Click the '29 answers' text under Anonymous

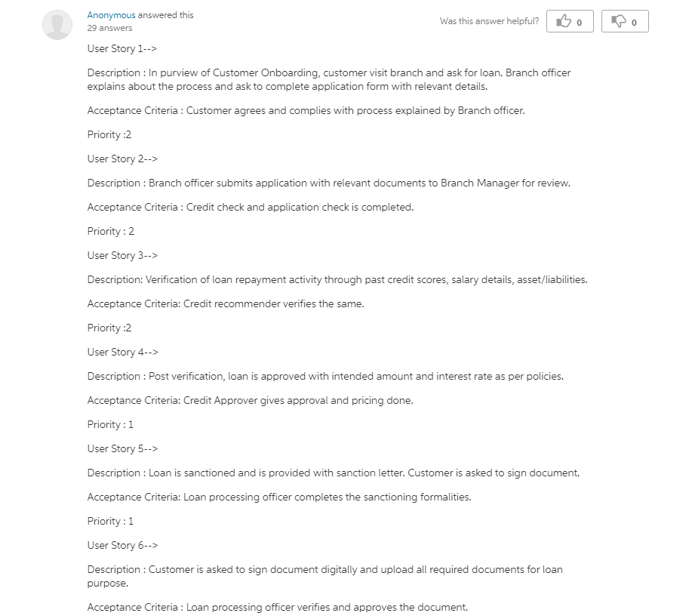(110, 28)
